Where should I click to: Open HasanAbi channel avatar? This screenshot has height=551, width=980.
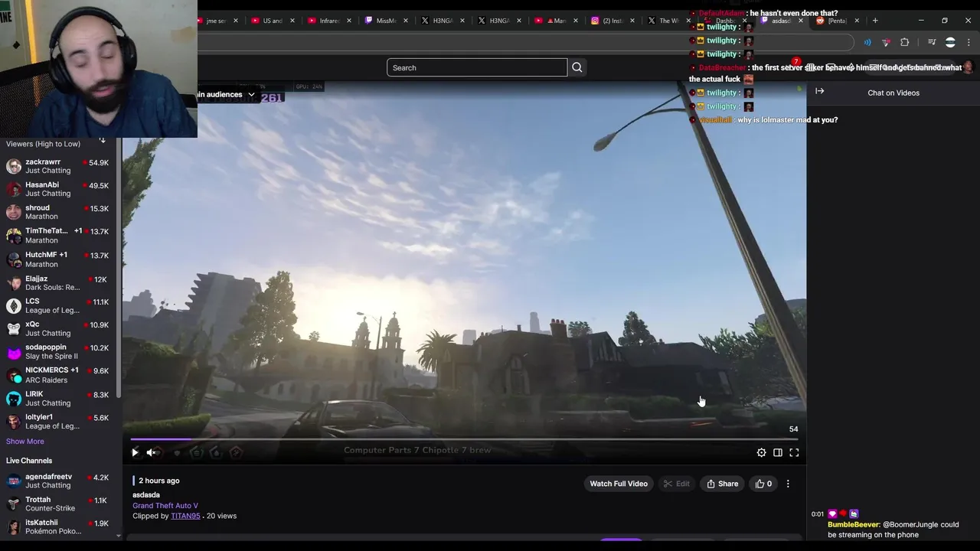[x=14, y=189]
